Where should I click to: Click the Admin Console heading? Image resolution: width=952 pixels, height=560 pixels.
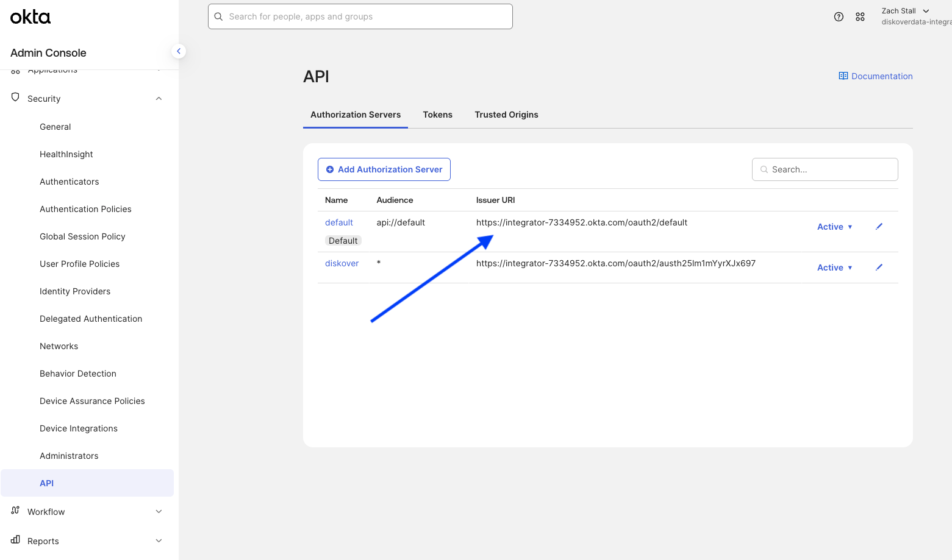pos(48,53)
